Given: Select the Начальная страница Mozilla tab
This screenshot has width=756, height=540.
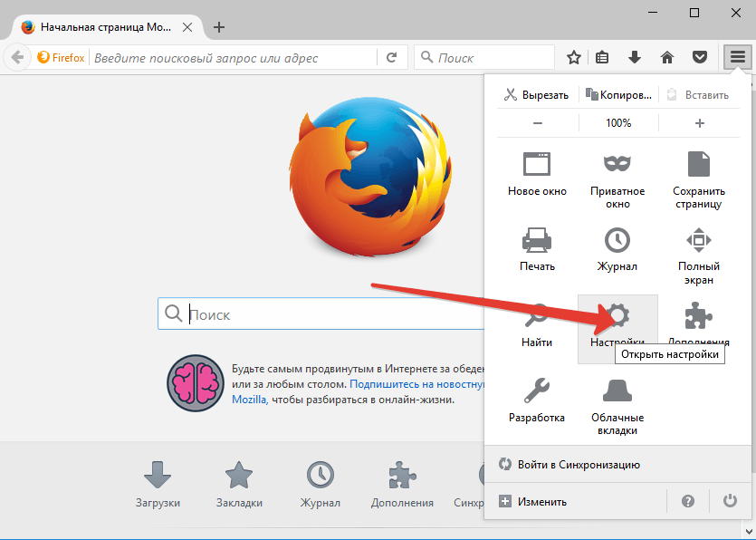Looking at the screenshot, I should 107,27.
